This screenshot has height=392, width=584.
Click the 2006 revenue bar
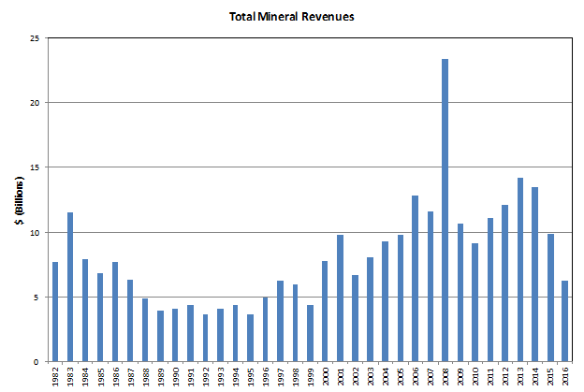pos(415,279)
